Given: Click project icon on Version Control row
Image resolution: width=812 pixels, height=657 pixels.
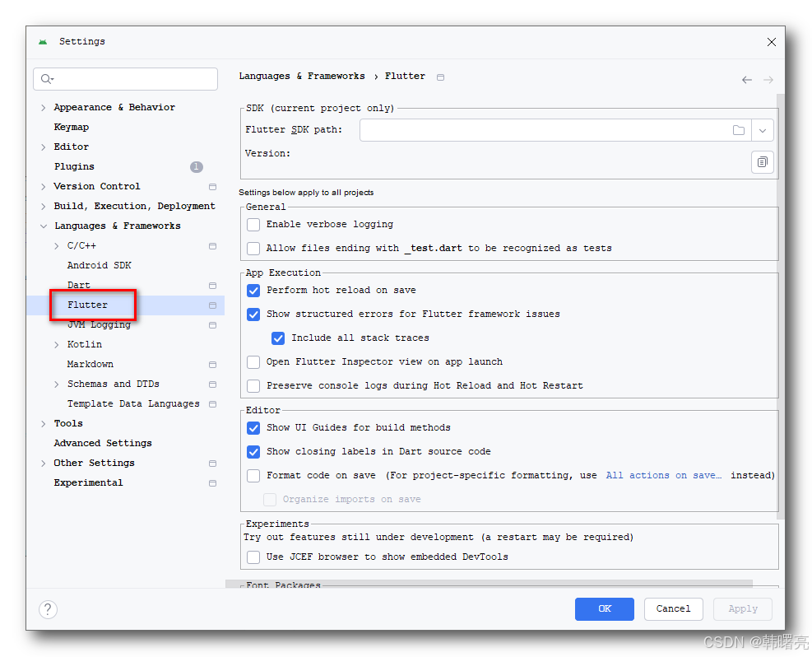Looking at the screenshot, I should [x=212, y=187].
